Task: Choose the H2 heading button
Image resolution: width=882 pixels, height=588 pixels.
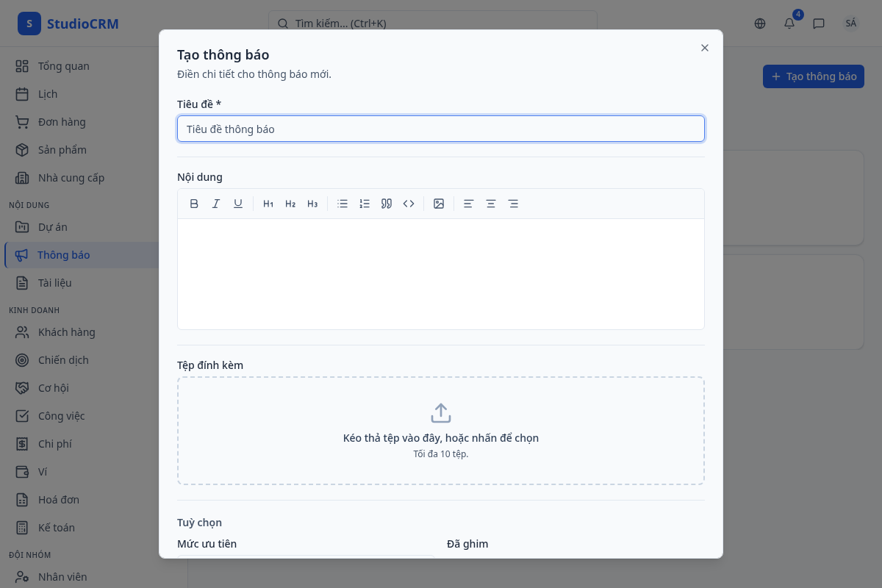Action: click(290, 204)
